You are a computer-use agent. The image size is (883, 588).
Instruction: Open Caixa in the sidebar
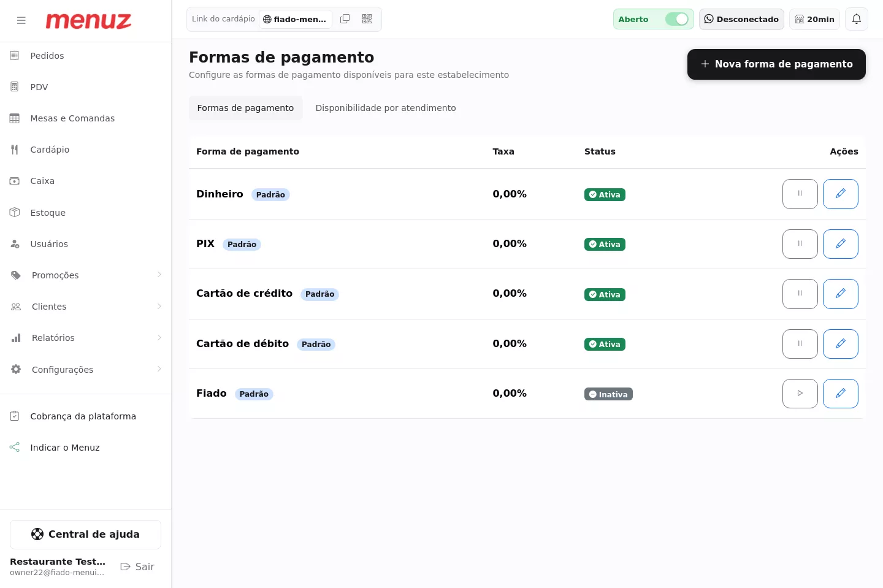coord(85,181)
